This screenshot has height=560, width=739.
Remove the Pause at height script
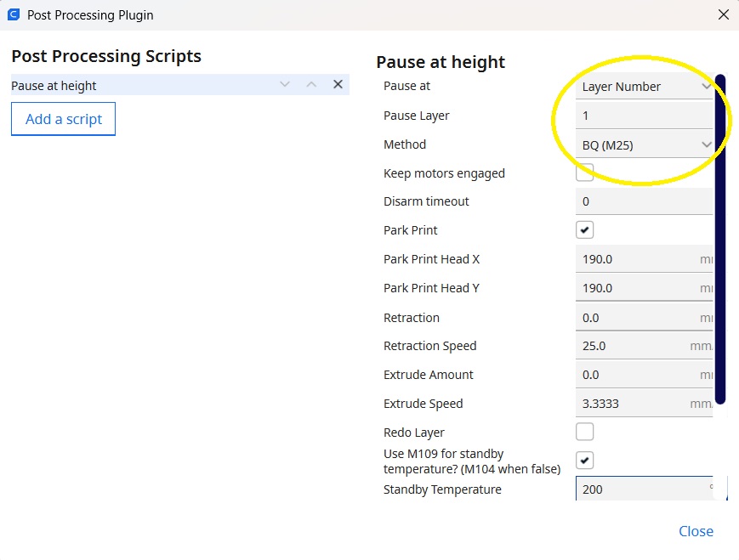click(x=338, y=85)
